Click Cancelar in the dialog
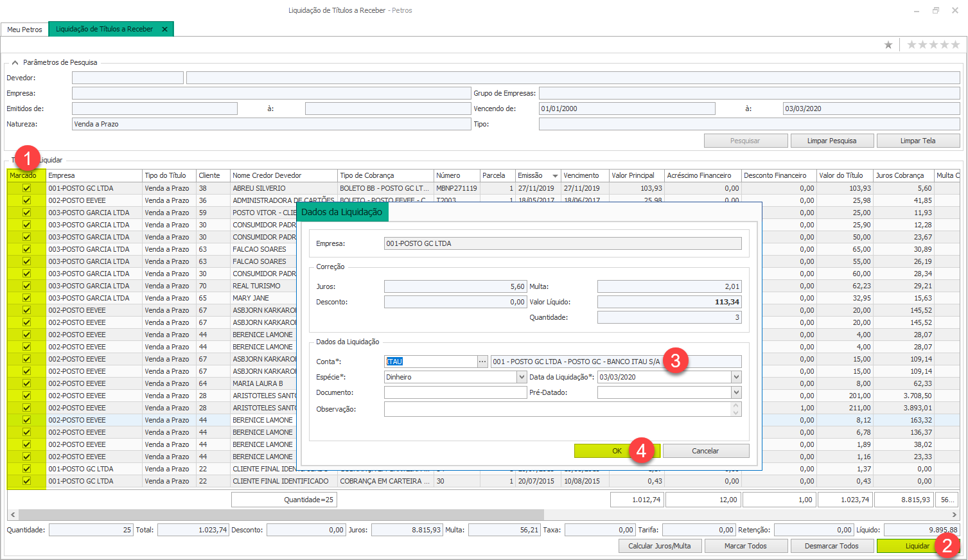Screen dimensions: 968x560 tap(705, 451)
